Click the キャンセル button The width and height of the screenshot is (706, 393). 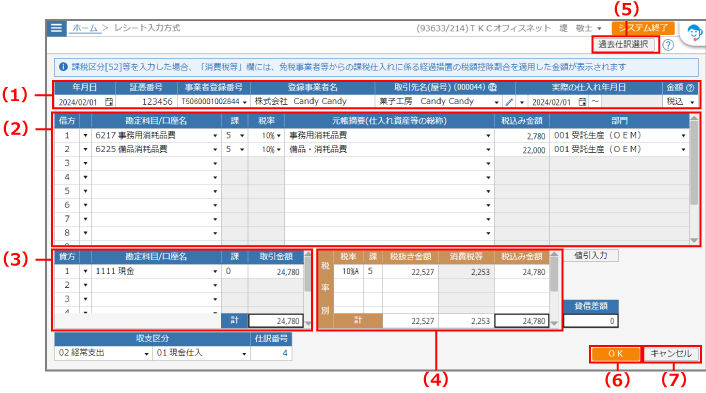click(670, 354)
